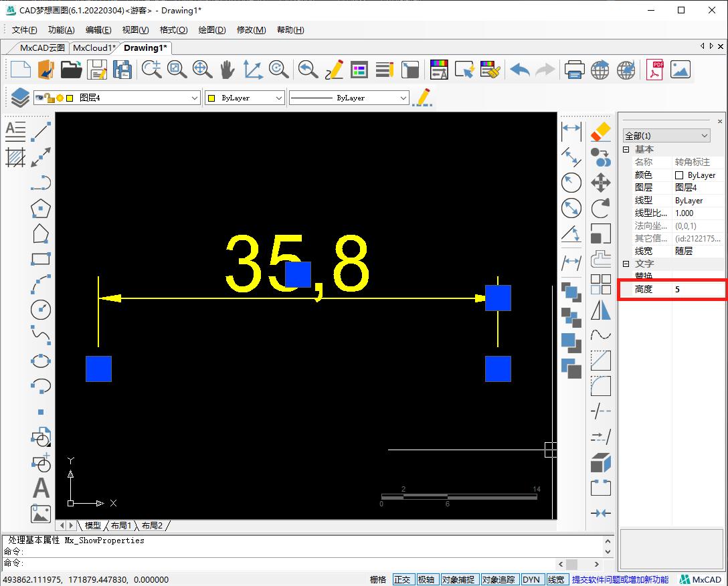Activate the Pan hand tool

coord(227,70)
